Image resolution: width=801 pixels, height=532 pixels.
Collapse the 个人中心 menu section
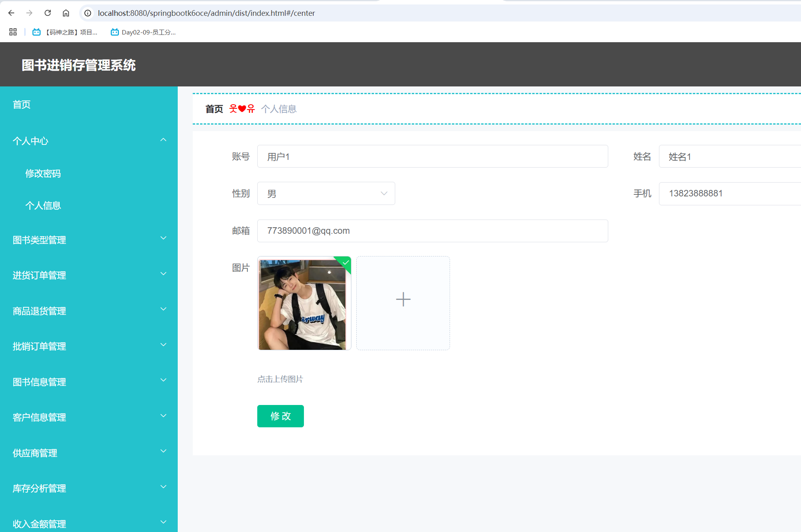pyautogui.click(x=88, y=141)
